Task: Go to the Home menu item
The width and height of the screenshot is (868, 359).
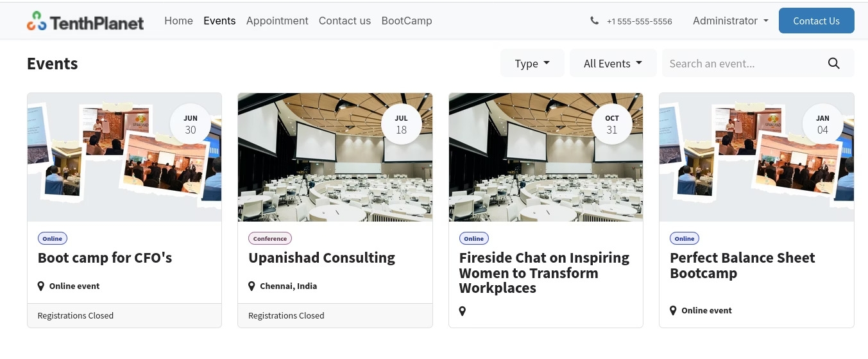Action: tap(178, 21)
